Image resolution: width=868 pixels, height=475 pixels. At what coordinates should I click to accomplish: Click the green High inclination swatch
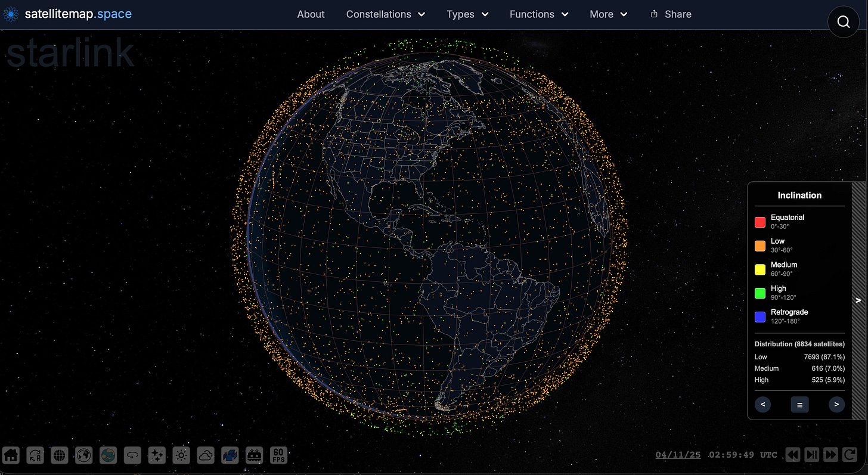760,293
